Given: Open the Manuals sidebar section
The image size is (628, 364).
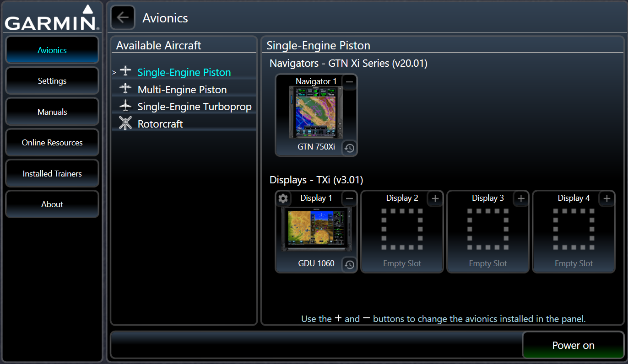Looking at the screenshot, I should [52, 112].
